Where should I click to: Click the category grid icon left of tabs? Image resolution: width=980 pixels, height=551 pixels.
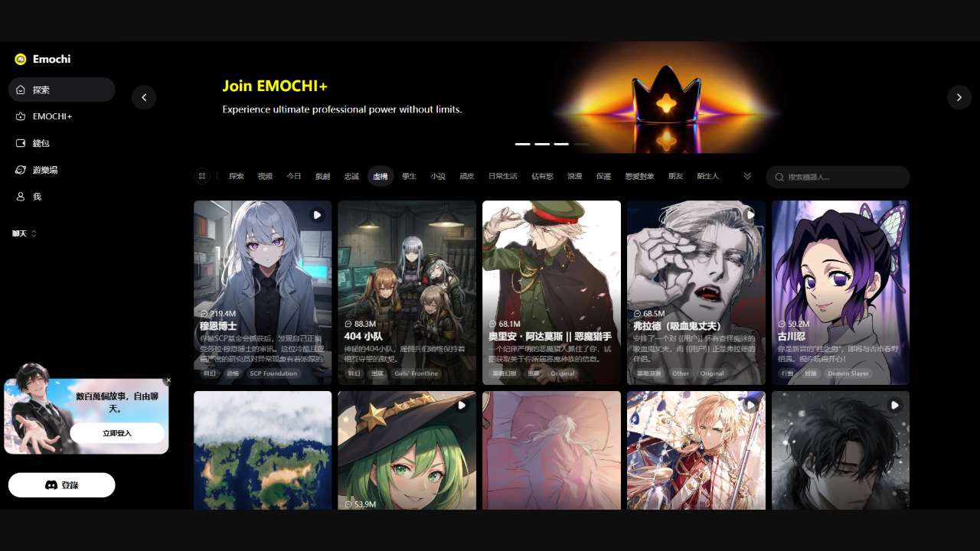(x=202, y=176)
